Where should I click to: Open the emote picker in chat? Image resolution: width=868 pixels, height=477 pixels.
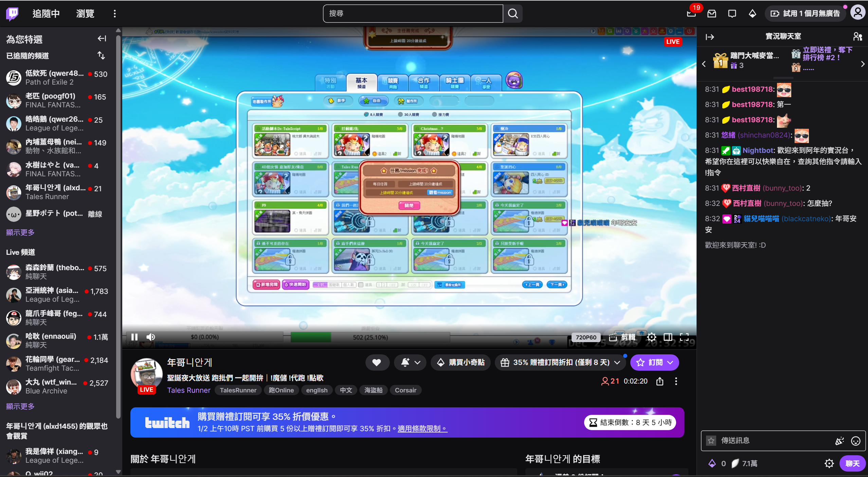click(x=855, y=440)
